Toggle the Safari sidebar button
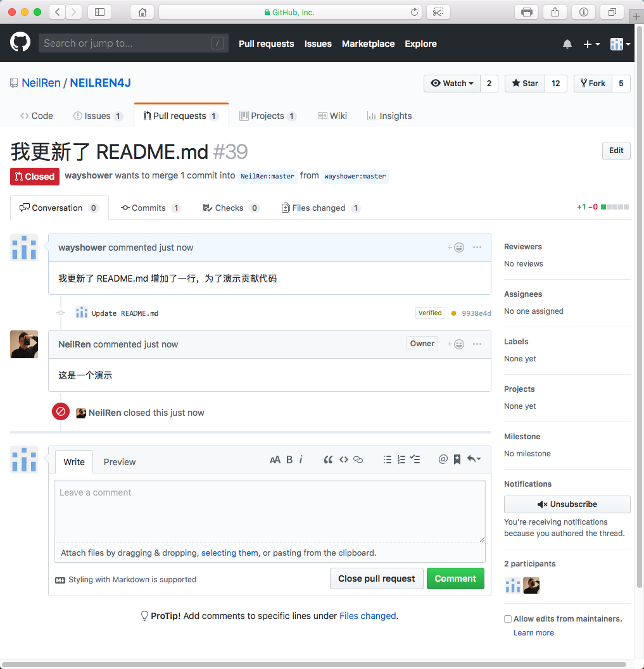The width and height of the screenshot is (644, 669). pyautogui.click(x=99, y=12)
